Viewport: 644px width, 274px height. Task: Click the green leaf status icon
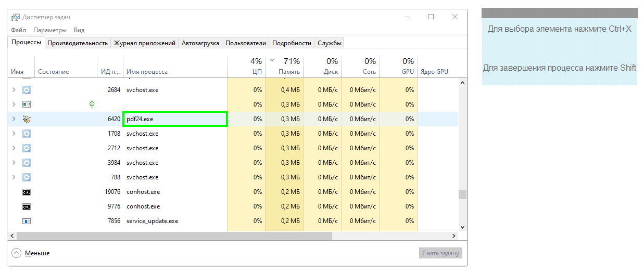click(92, 105)
